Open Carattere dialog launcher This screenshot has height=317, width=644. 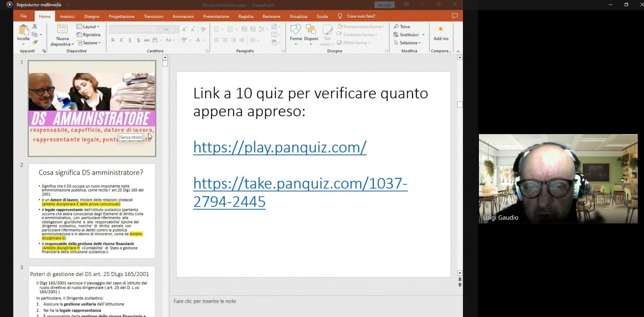207,51
